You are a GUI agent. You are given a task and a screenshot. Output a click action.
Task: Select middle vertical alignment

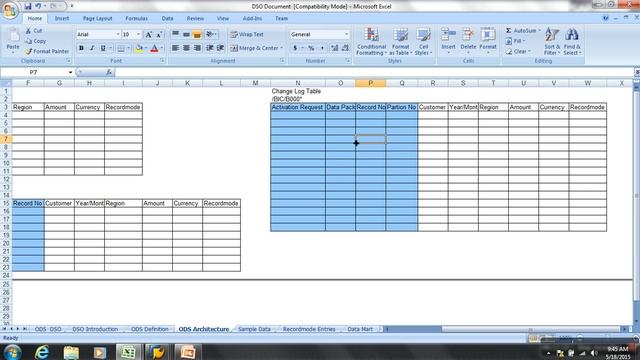click(x=186, y=35)
